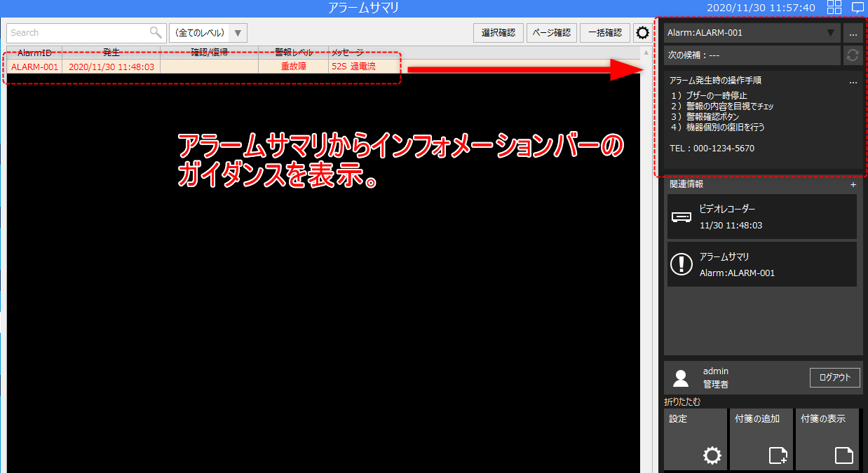Open the ビデオレコーダー related info item
The width and height of the screenshot is (868, 473).
(x=761, y=217)
